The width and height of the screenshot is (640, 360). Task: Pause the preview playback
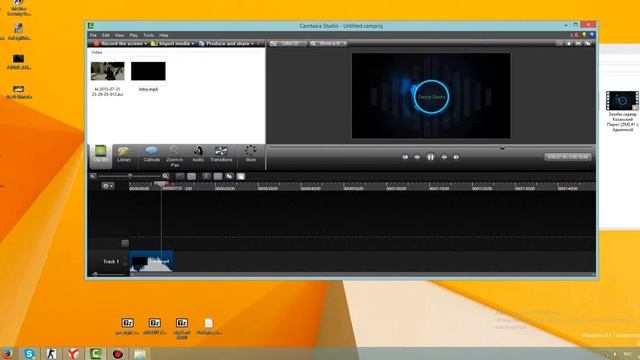pos(430,157)
